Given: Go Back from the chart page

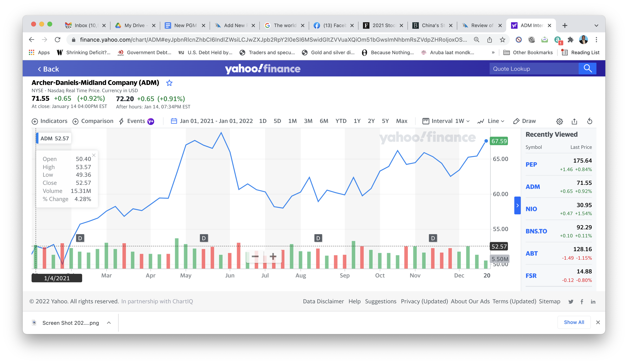Looking at the screenshot, I should (48, 69).
